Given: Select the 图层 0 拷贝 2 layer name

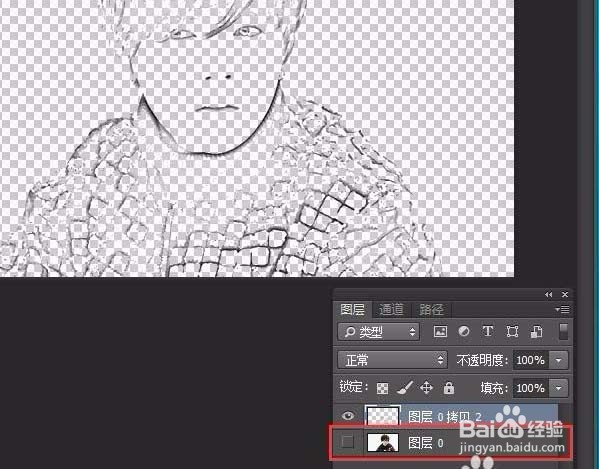Looking at the screenshot, I should point(445,416).
